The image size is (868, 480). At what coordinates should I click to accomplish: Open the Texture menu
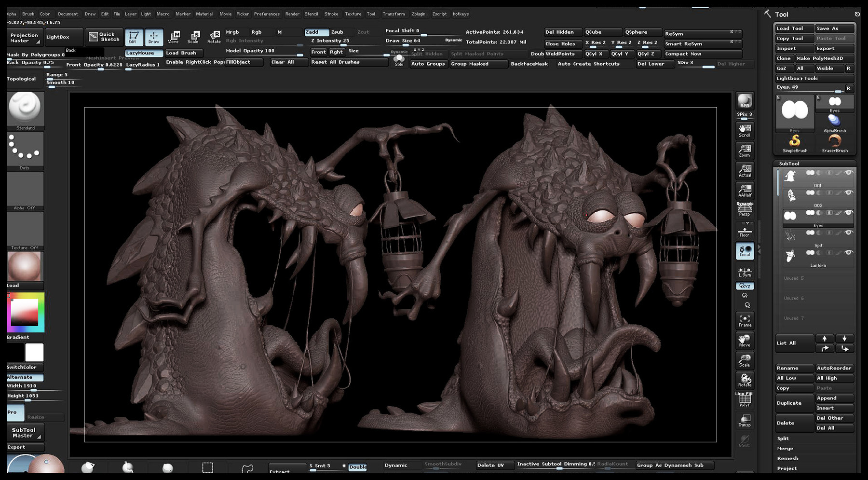tap(353, 14)
